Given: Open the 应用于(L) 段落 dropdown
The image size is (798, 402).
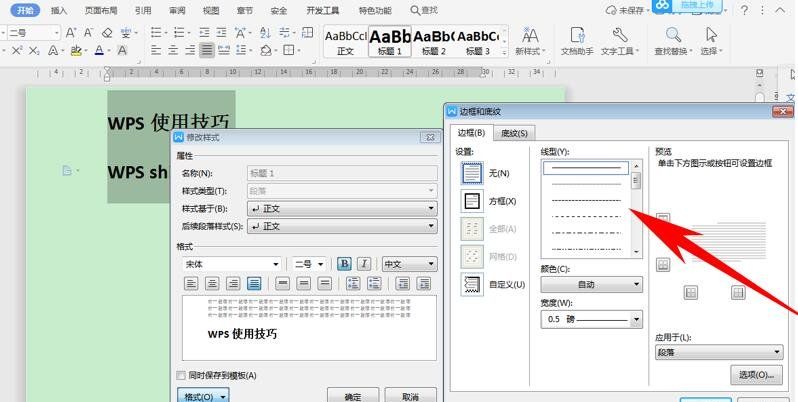Looking at the screenshot, I should point(719,352).
